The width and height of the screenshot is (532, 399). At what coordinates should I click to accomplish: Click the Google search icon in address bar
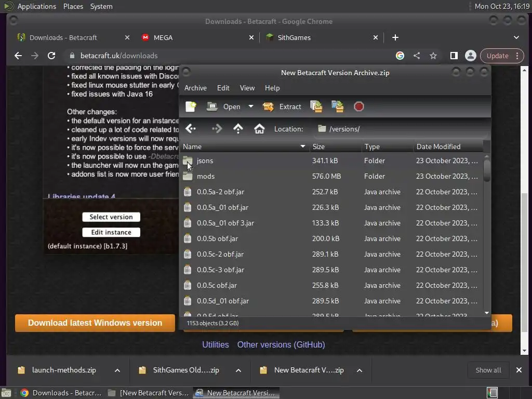[x=400, y=56]
